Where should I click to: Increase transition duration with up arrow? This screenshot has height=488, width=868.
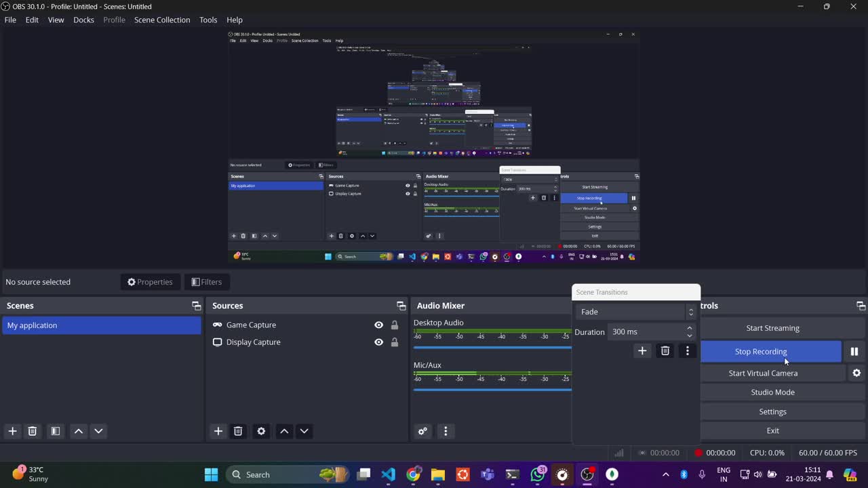[x=690, y=328]
